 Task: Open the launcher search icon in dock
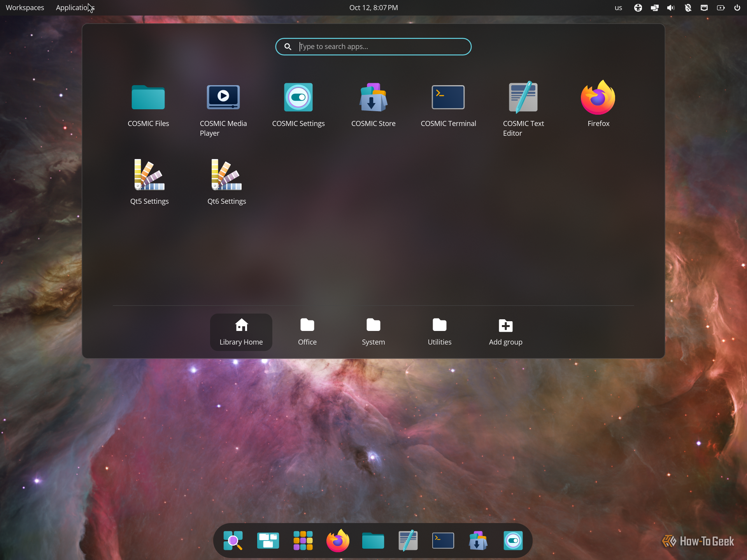click(x=233, y=541)
